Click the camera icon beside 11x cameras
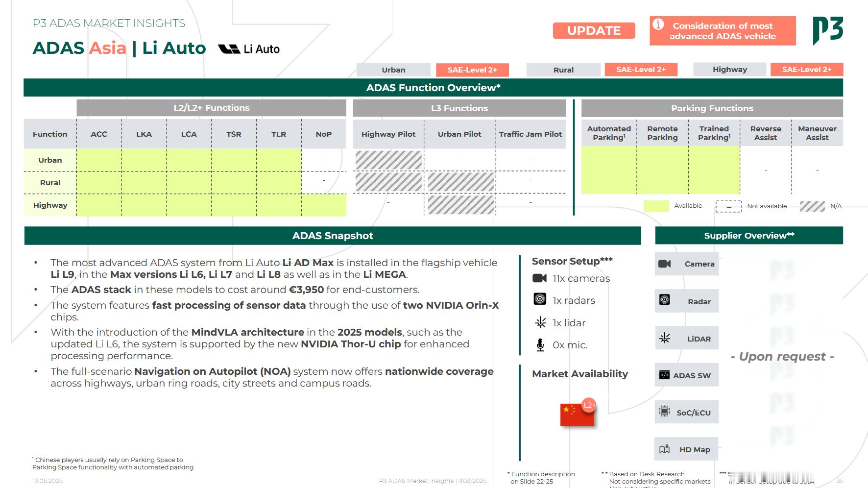This screenshot has height=488, width=868. [539, 278]
